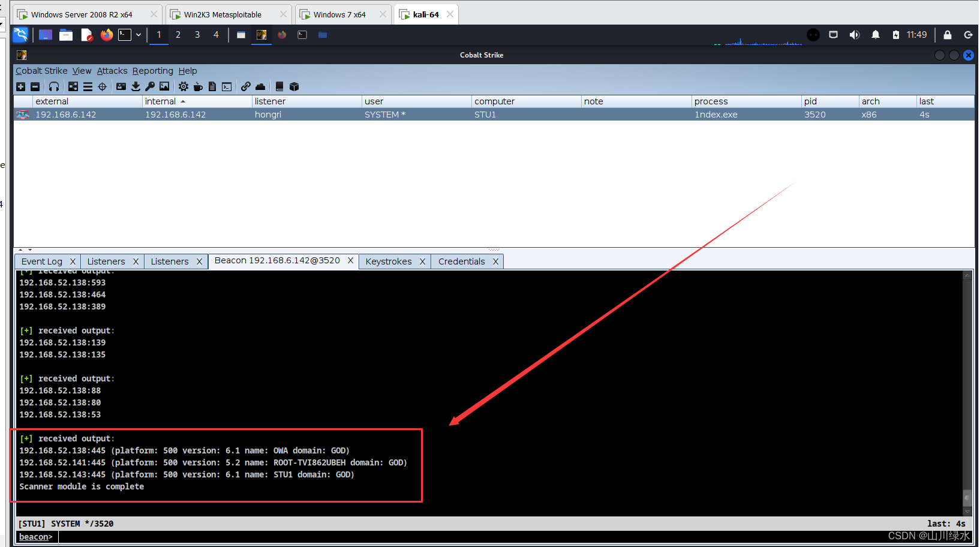Viewport: 980px width, 547px height.
Task: Click the beacon command input field
Action: pos(515,537)
